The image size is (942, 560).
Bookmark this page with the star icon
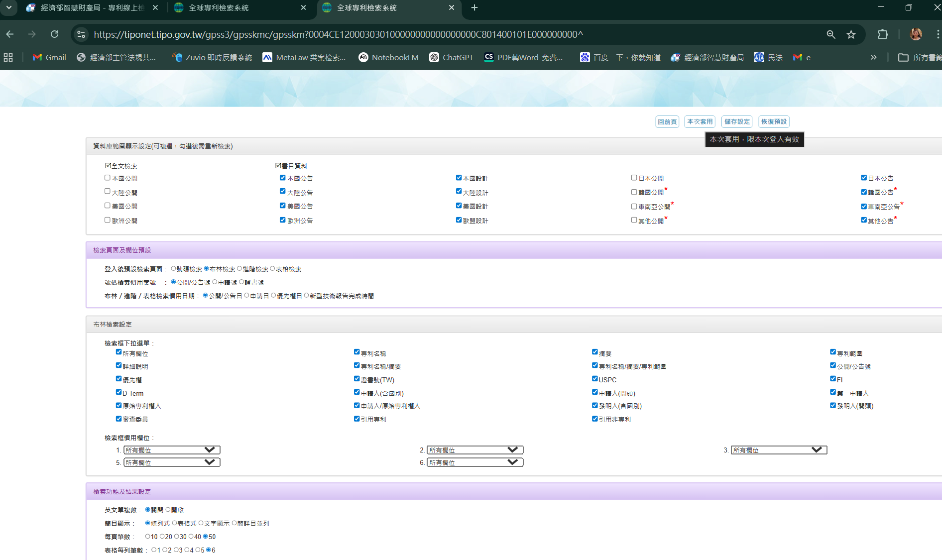[851, 34]
